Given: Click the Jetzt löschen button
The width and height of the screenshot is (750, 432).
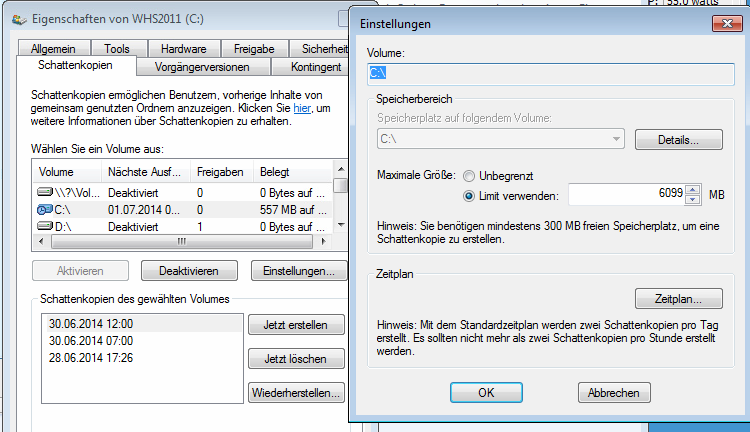Looking at the screenshot, I should 296,359.
